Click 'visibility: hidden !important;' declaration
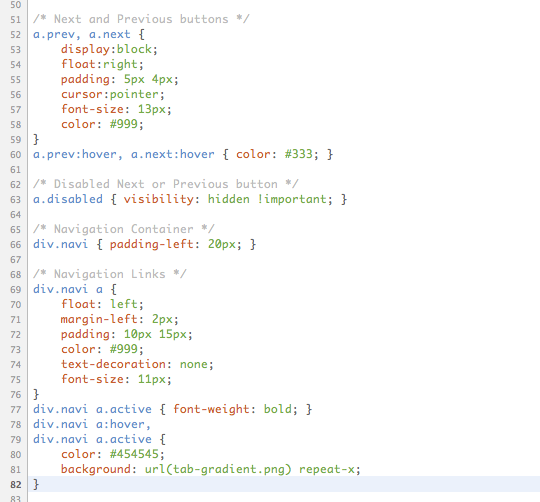This screenshot has width=540, height=502. pyautogui.click(x=228, y=199)
